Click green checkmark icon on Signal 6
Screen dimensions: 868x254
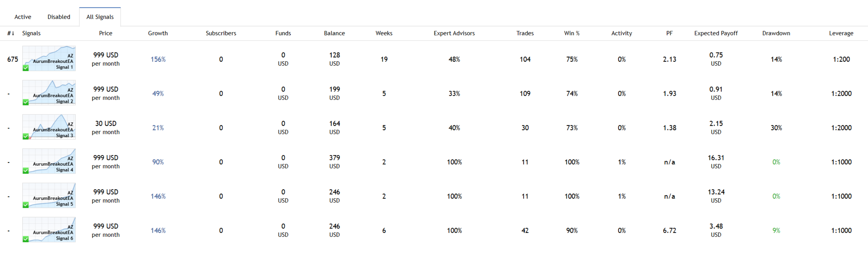[26, 239]
